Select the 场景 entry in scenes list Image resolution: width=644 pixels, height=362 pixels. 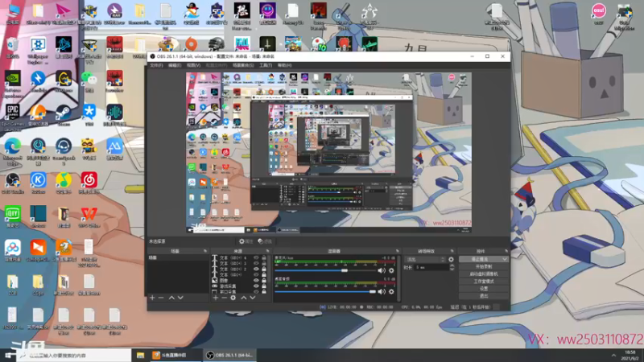178,257
